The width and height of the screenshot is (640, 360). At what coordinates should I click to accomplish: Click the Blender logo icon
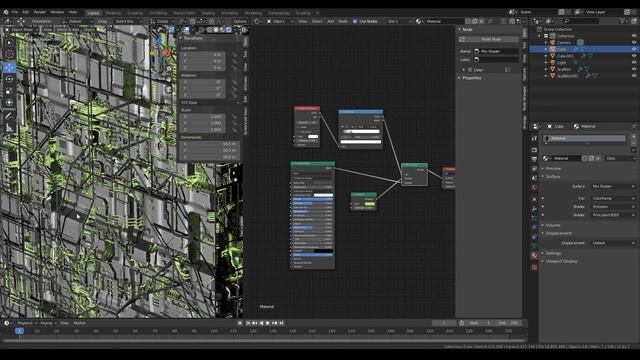point(6,12)
